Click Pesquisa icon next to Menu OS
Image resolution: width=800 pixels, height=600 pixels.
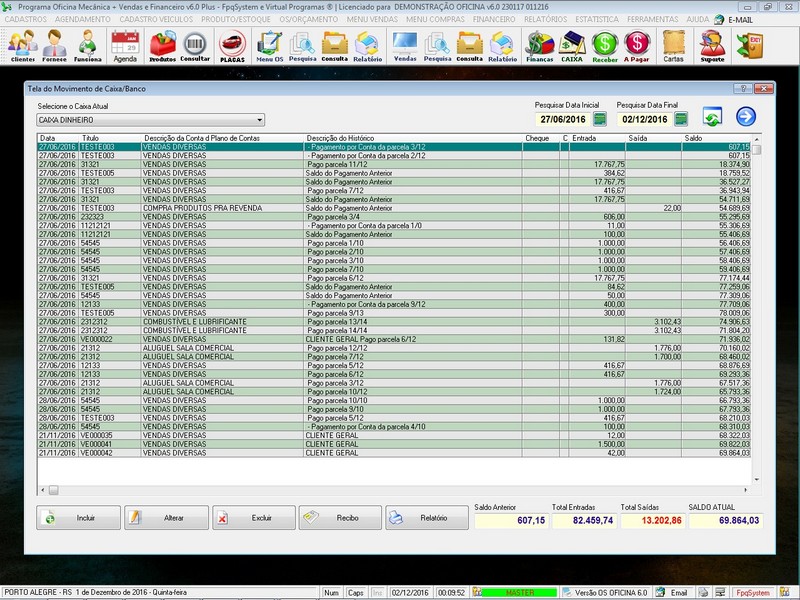click(303, 46)
